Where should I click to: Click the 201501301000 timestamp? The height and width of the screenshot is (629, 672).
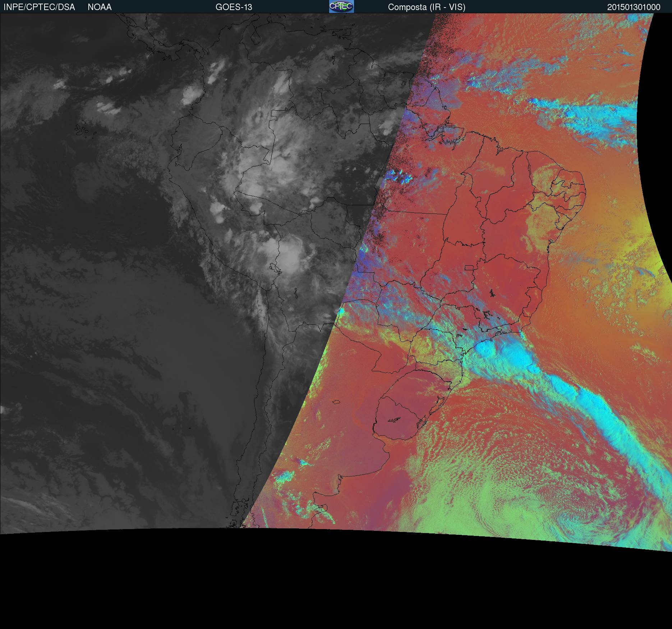[634, 7]
